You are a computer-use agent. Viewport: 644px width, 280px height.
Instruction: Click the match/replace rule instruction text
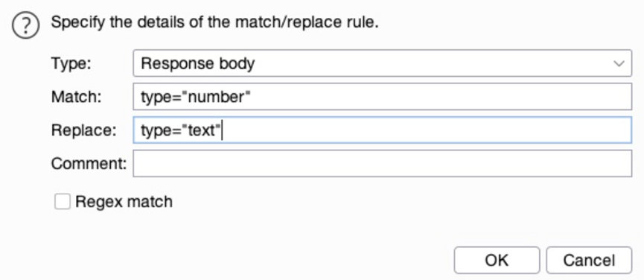(214, 22)
